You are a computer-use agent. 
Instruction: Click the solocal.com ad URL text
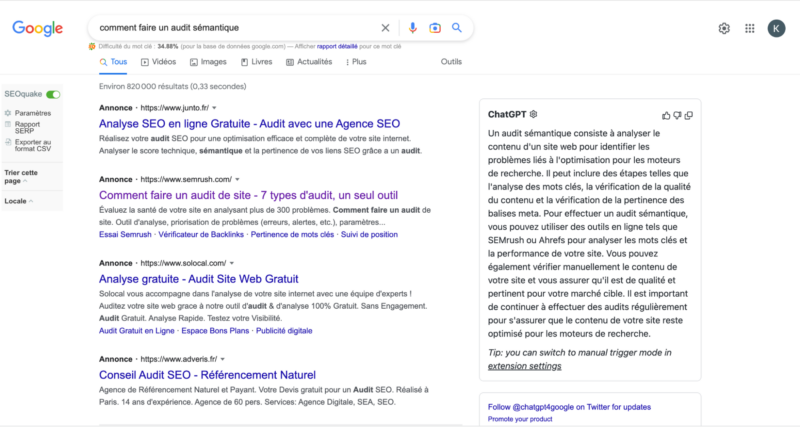pos(183,263)
